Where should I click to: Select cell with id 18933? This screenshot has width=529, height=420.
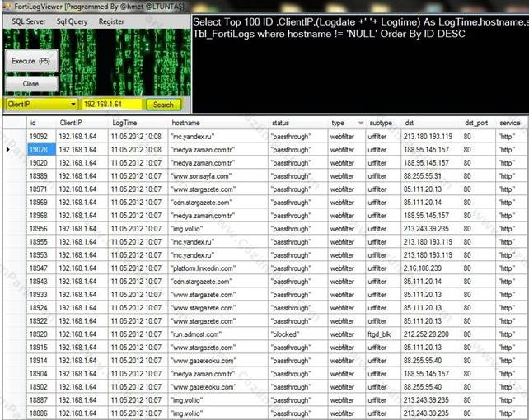pyautogui.click(x=41, y=295)
